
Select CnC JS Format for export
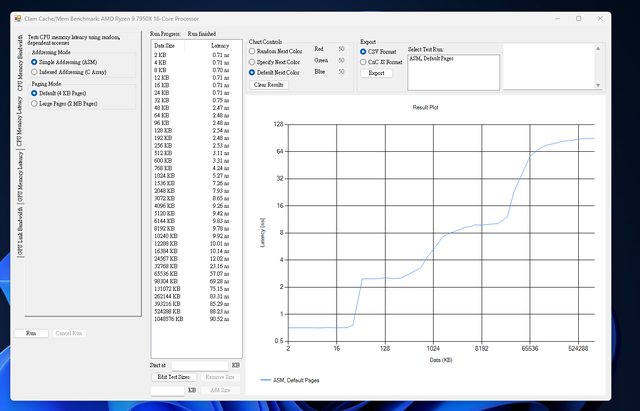pos(362,61)
